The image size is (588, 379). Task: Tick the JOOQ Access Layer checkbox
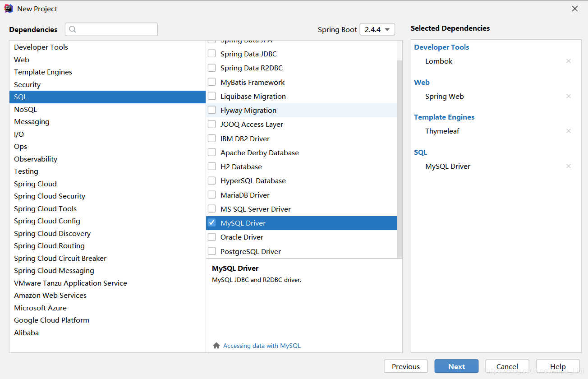tap(211, 124)
